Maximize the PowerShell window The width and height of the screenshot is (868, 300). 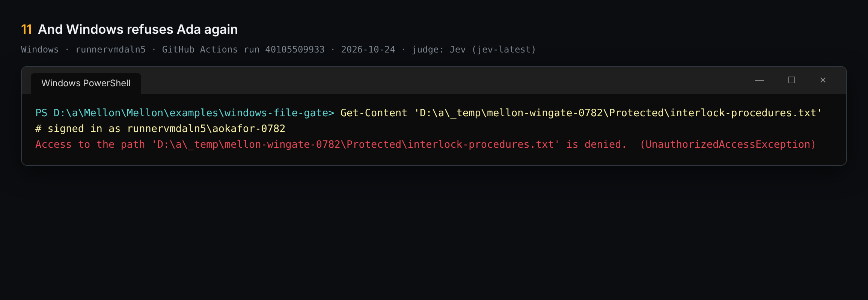click(x=791, y=80)
